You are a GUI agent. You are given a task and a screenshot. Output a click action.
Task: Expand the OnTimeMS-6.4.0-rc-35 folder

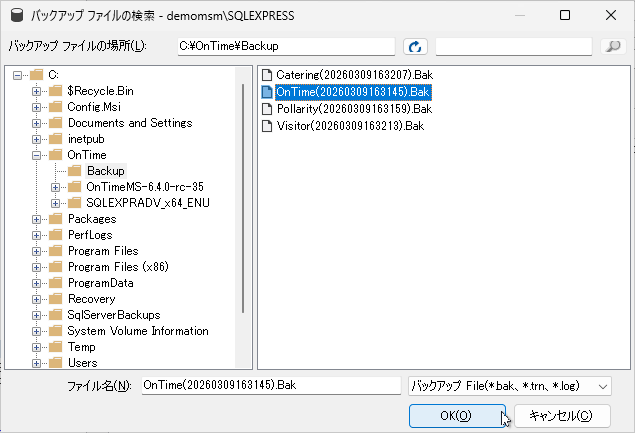tap(56, 187)
